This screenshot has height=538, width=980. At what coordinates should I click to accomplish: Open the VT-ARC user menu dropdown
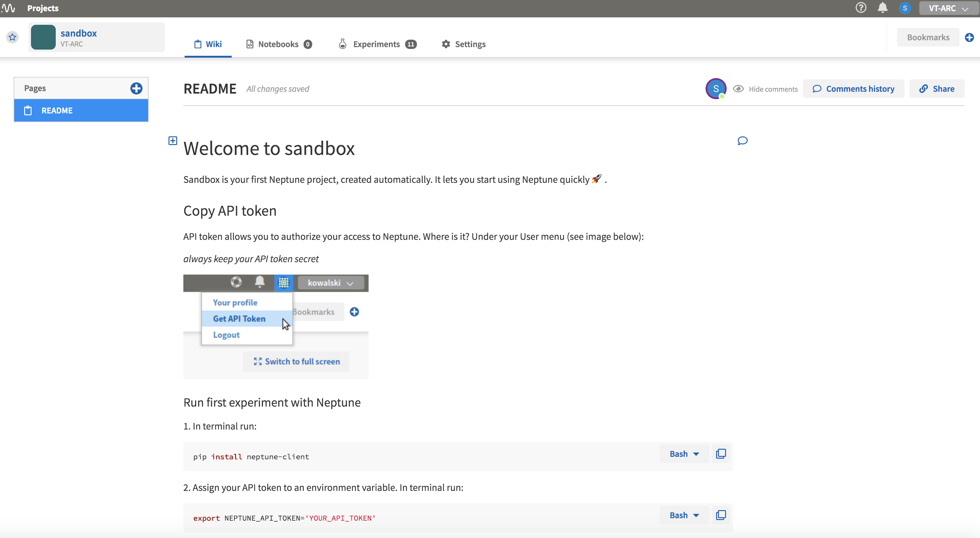coord(948,8)
